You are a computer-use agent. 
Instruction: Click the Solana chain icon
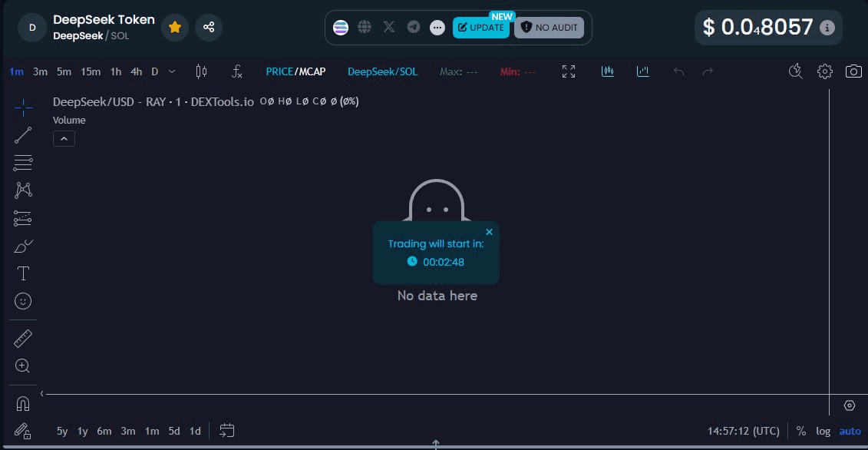pos(341,27)
